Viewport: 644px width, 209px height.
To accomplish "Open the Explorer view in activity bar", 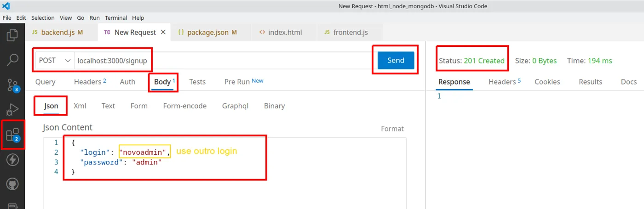I will [13, 35].
